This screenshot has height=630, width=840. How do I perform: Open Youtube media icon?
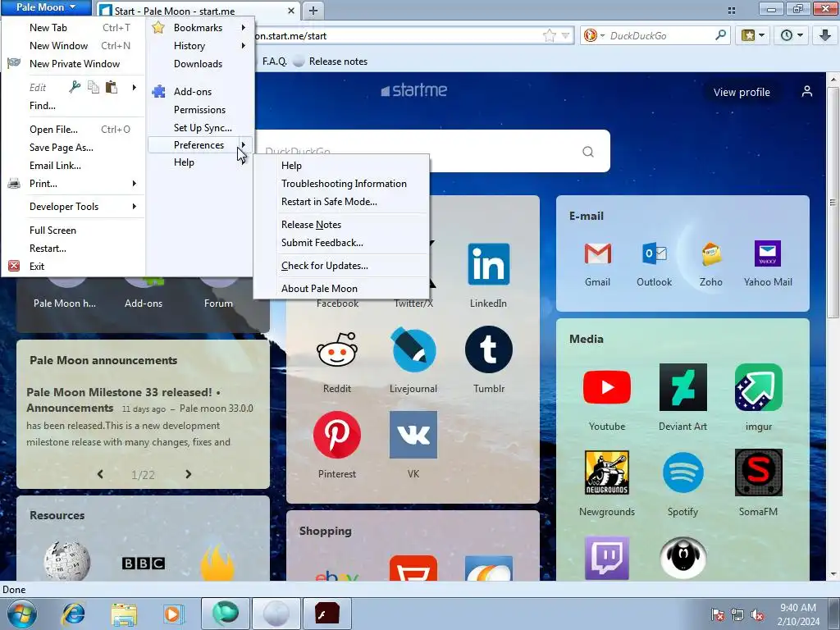[x=607, y=387]
